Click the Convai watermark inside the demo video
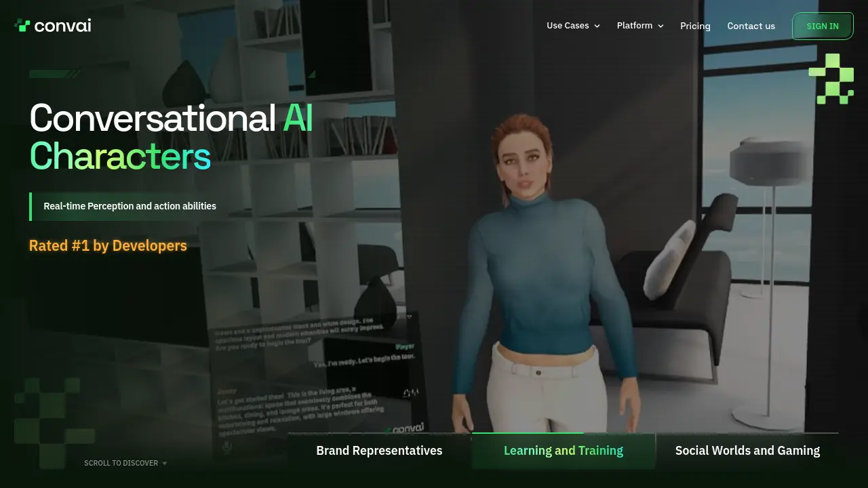This screenshot has height=488, width=868. (x=406, y=428)
